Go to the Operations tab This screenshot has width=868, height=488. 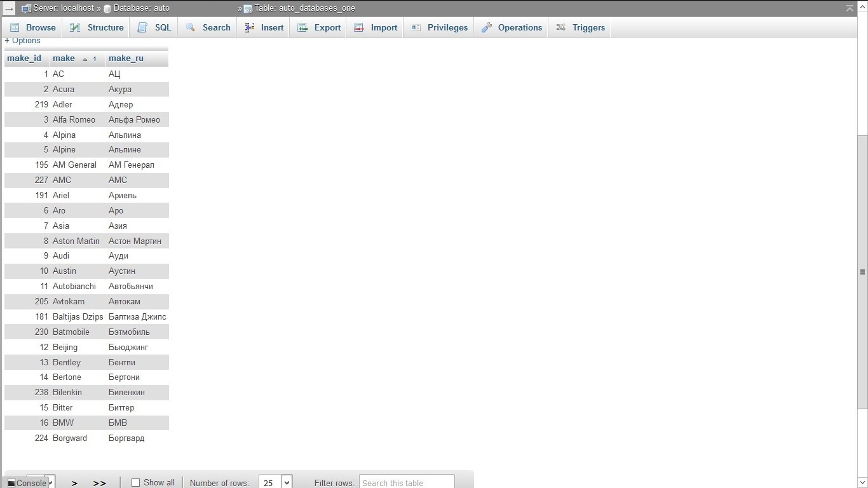(x=512, y=27)
